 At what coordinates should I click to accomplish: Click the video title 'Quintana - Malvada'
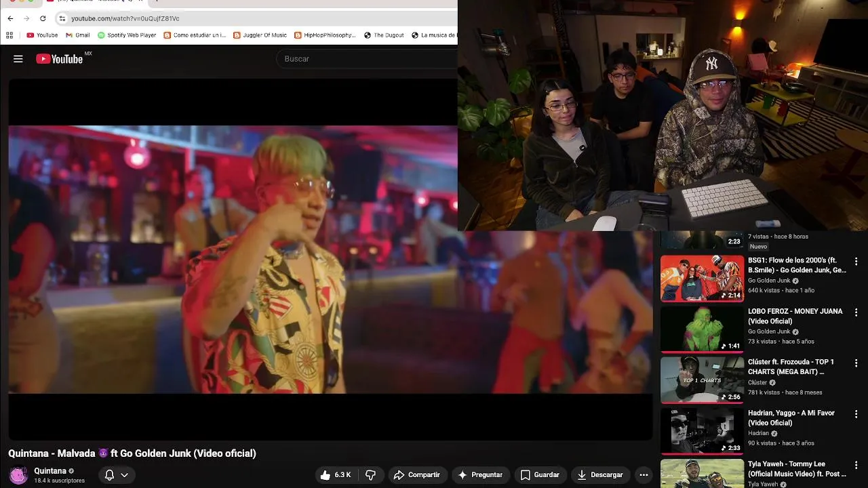[132, 453]
